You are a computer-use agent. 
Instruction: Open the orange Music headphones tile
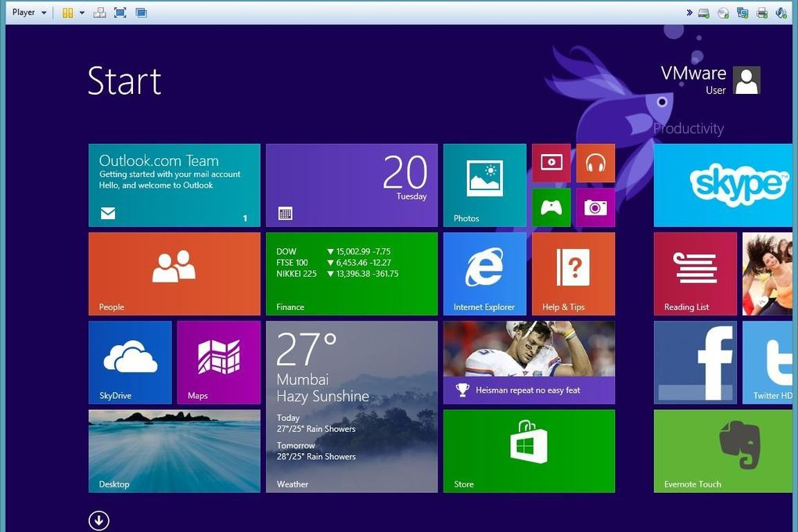point(595,163)
